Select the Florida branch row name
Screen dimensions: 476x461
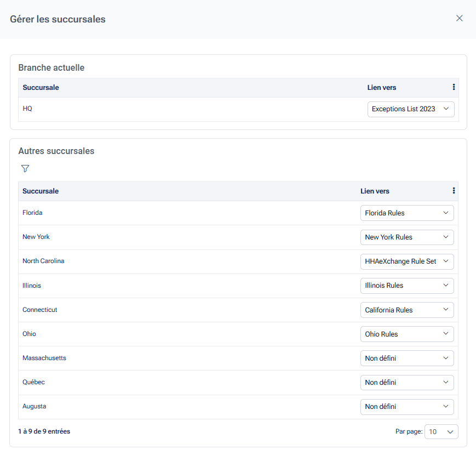pos(32,213)
